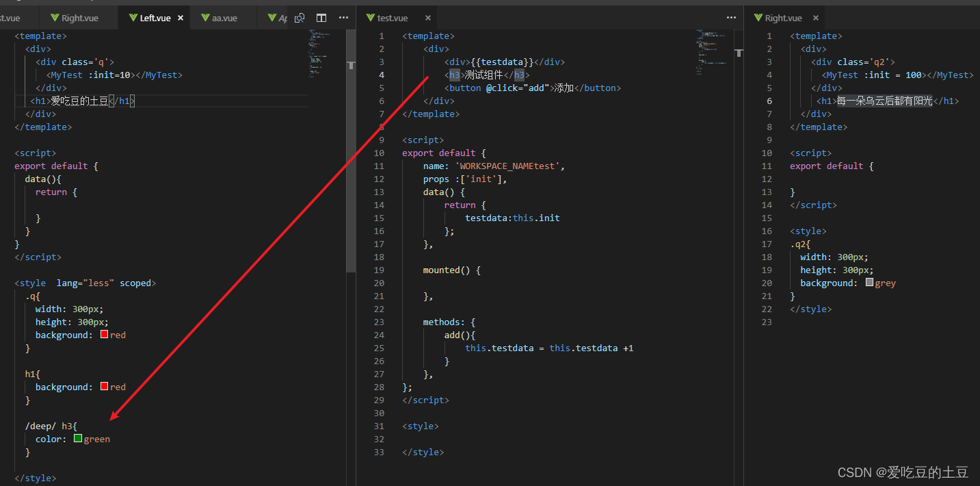
Task: Click the Split Editor icon
Action: 321,18
